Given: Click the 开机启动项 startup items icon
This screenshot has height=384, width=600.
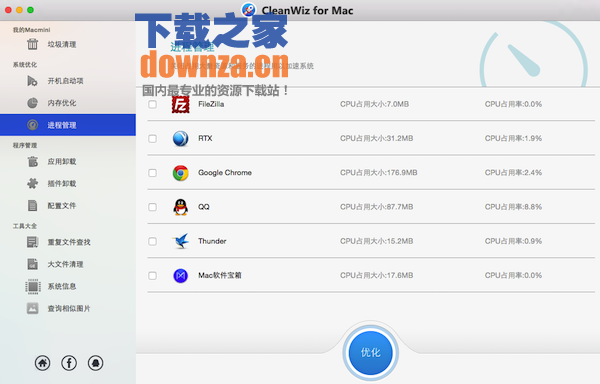Looking at the screenshot, I should (32, 81).
